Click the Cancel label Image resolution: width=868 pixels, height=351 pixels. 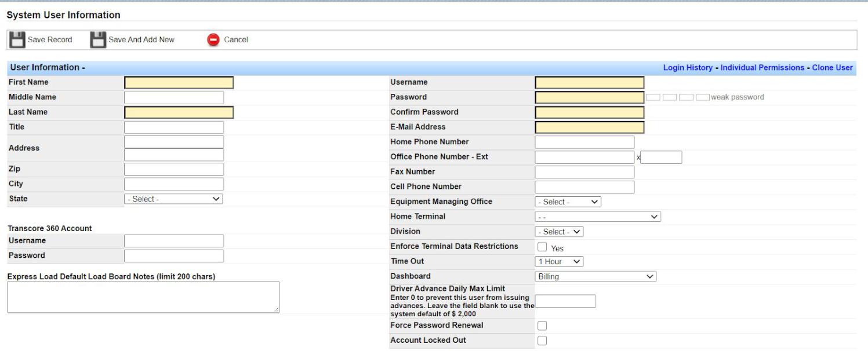pos(236,39)
